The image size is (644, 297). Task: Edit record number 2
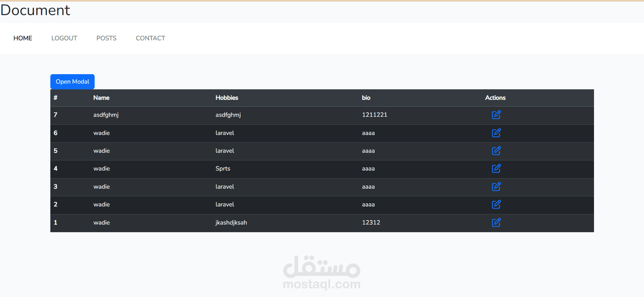point(496,204)
